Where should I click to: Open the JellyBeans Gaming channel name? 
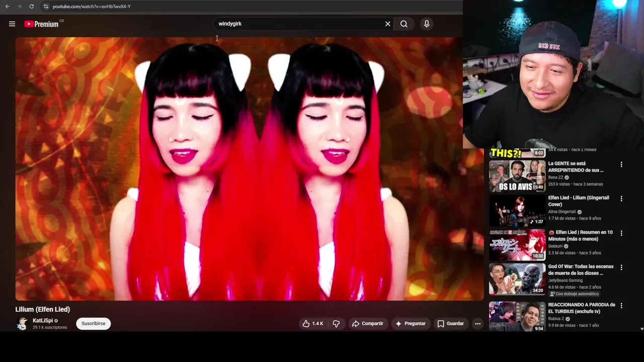[566, 281]
